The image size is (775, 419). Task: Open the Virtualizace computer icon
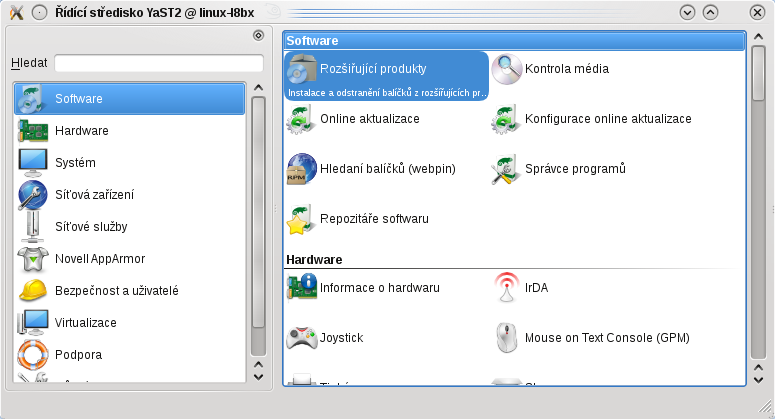coord(33,323)
